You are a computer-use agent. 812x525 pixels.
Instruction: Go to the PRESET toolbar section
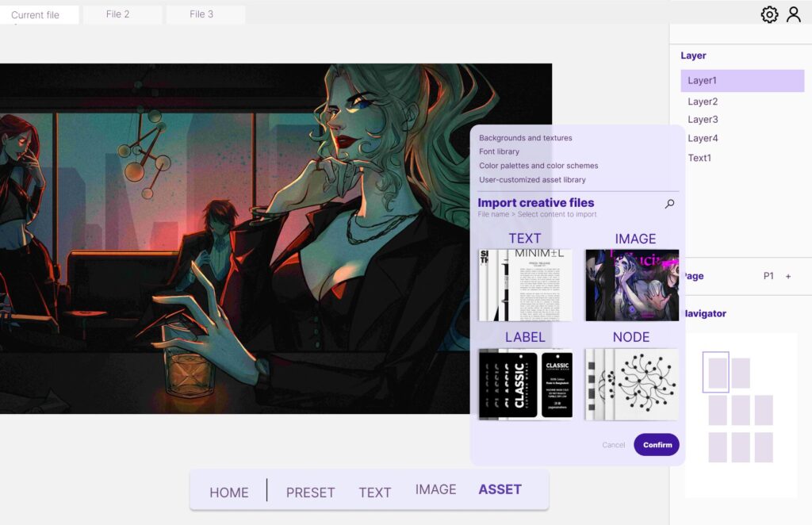tap(310, 492)
